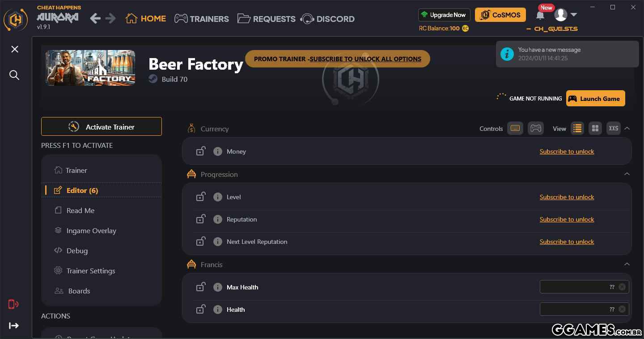
Task: Show info for the Level option
Action: (x=218, y=197)
